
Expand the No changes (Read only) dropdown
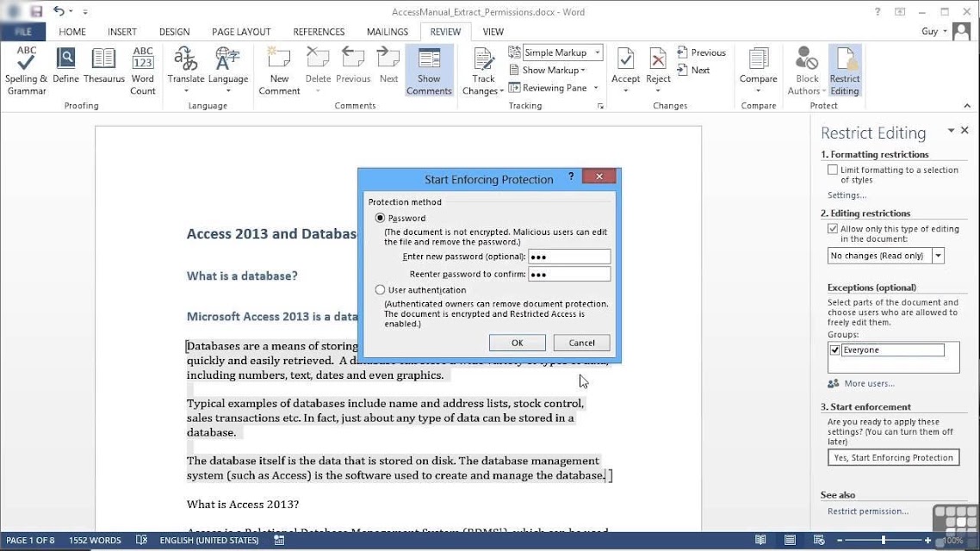click(938, 256)
